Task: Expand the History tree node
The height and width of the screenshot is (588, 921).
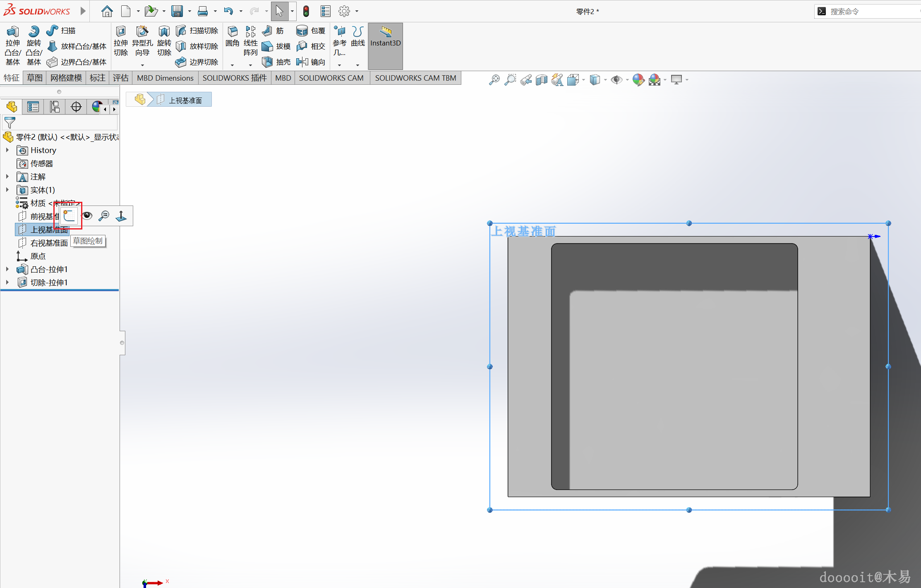Action: (x=7, y=150)
